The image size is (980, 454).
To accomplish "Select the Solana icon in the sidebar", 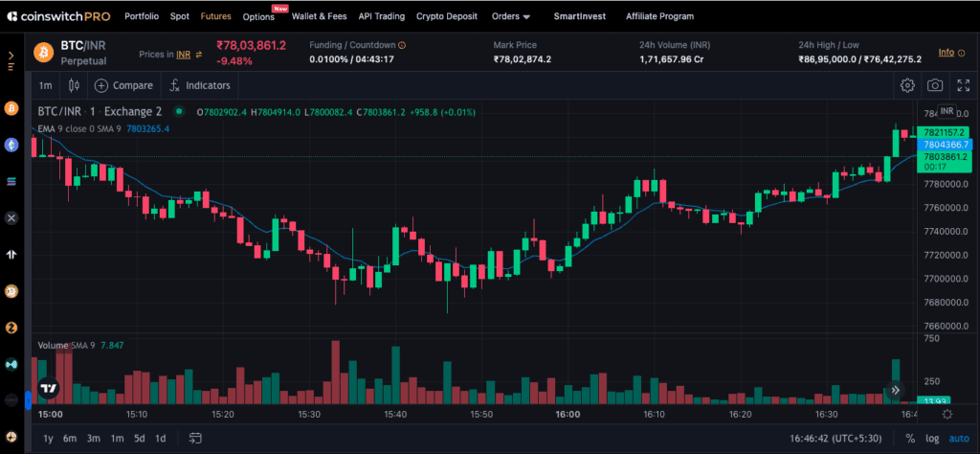I will 11,181.
